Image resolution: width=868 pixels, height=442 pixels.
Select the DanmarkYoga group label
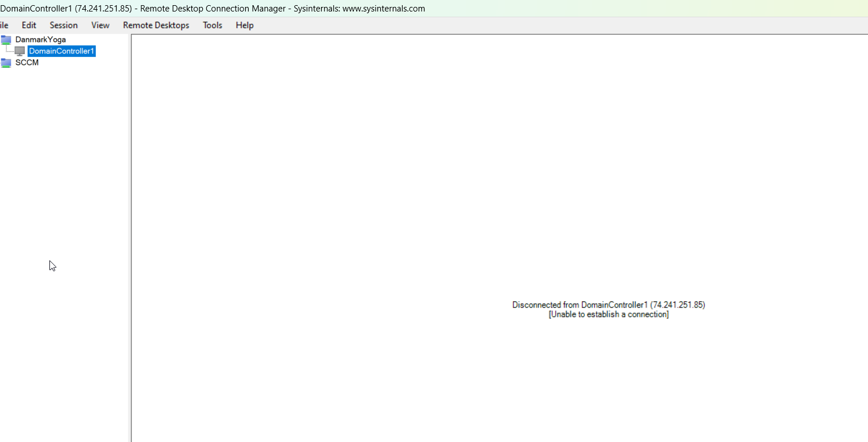pos(41,40)
